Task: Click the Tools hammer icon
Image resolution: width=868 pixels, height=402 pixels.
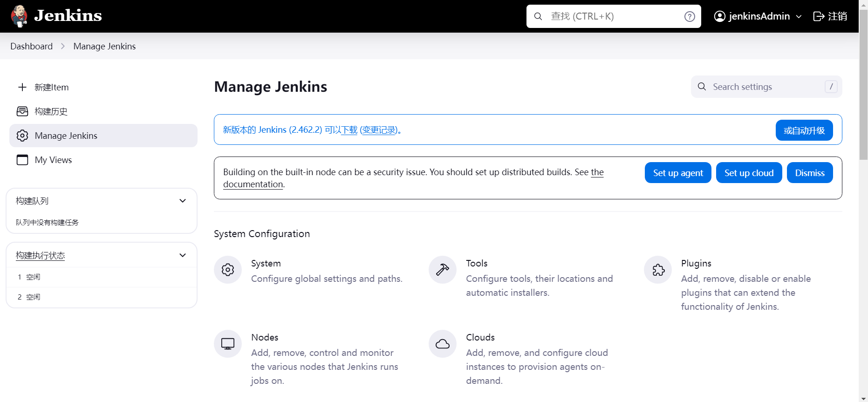Action: click(443, 270)
